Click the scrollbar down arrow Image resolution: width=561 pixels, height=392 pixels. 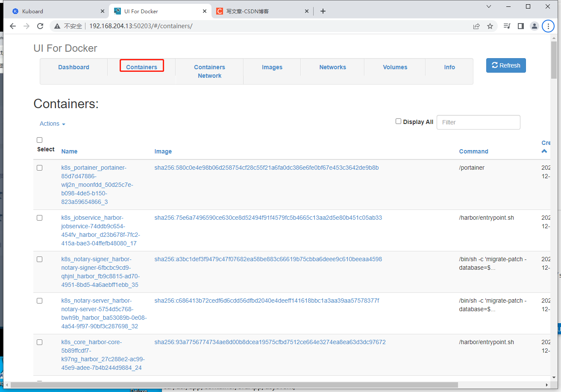554,377
